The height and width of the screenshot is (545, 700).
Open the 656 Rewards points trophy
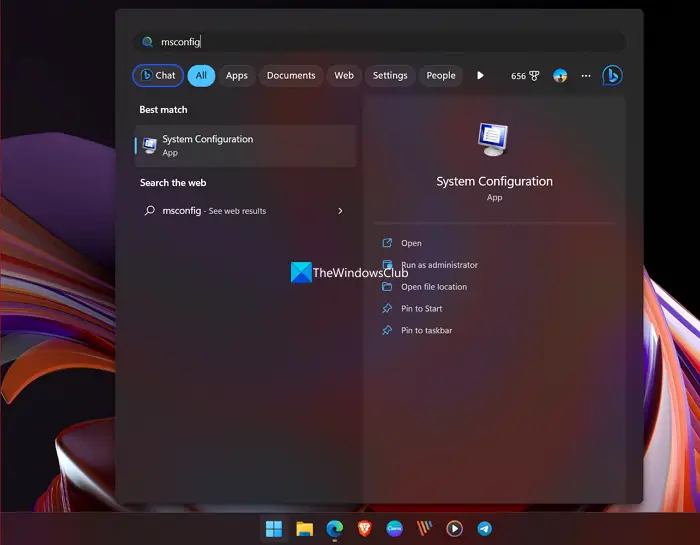(525, 76)
